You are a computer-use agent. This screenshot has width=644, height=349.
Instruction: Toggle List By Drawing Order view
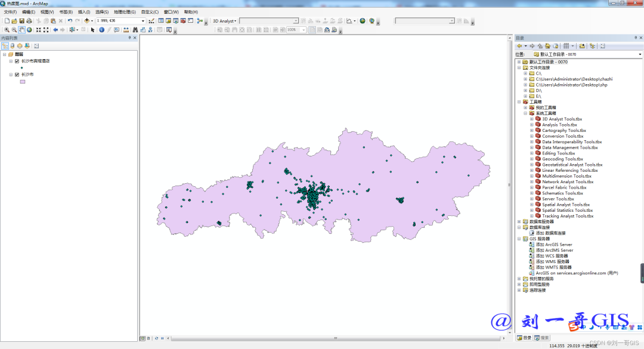(x=5, y=46)
